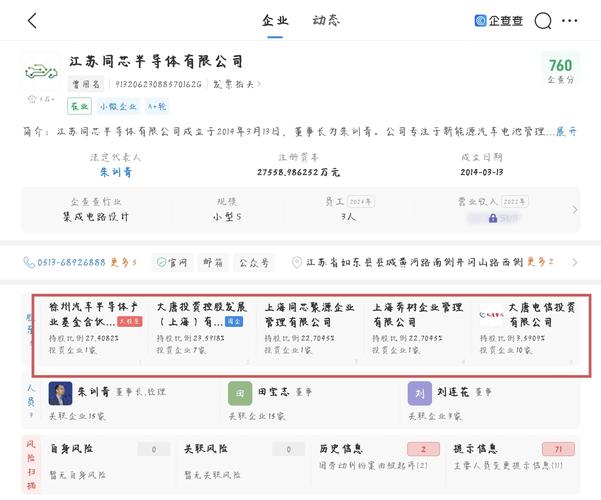
Task: Open the 自身风险 risk card
Action: click(x=109, y=462)
